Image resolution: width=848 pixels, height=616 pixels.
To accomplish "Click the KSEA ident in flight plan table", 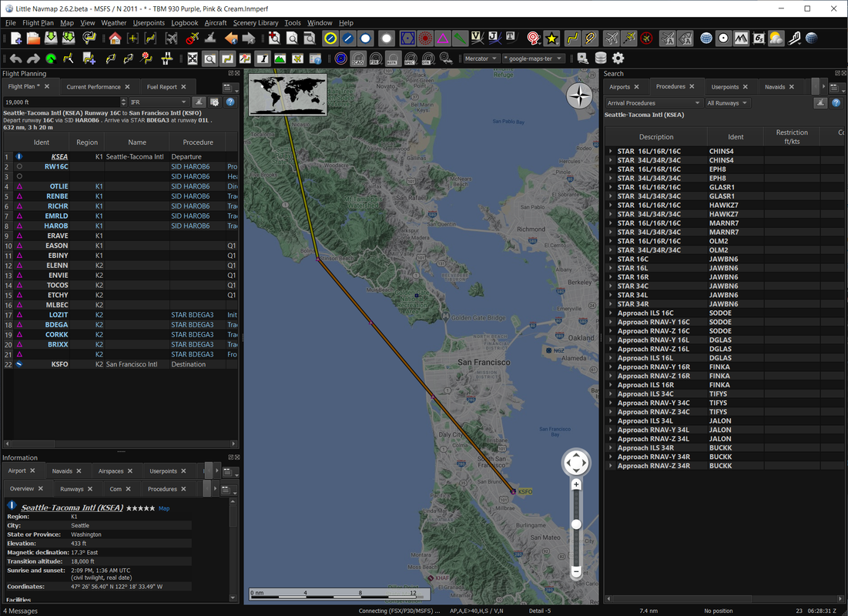I will click(59, 157).
